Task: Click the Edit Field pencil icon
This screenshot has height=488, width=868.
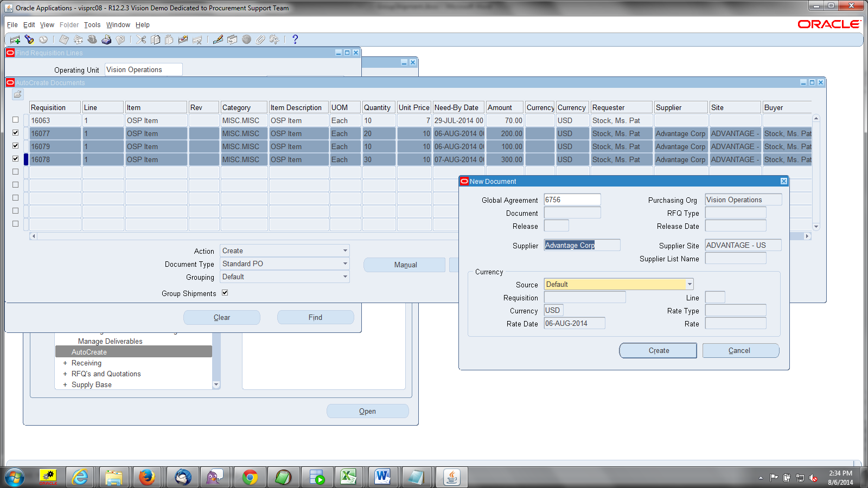Action: 218,40
